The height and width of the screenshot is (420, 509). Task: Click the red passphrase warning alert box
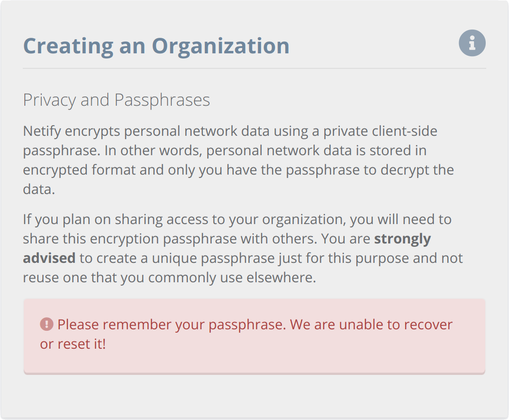click(x=254, y=337)
